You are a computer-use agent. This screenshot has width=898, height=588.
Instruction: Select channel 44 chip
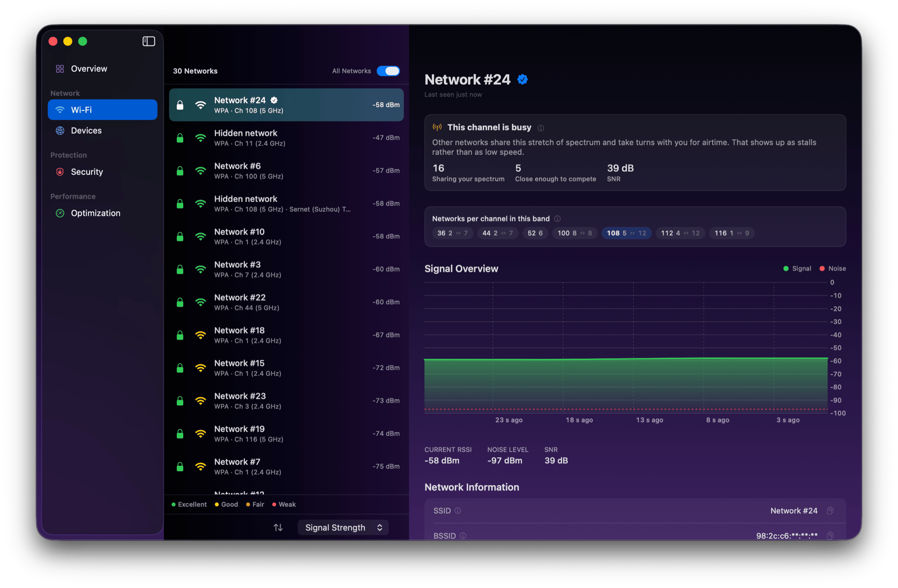coord(497,233)
